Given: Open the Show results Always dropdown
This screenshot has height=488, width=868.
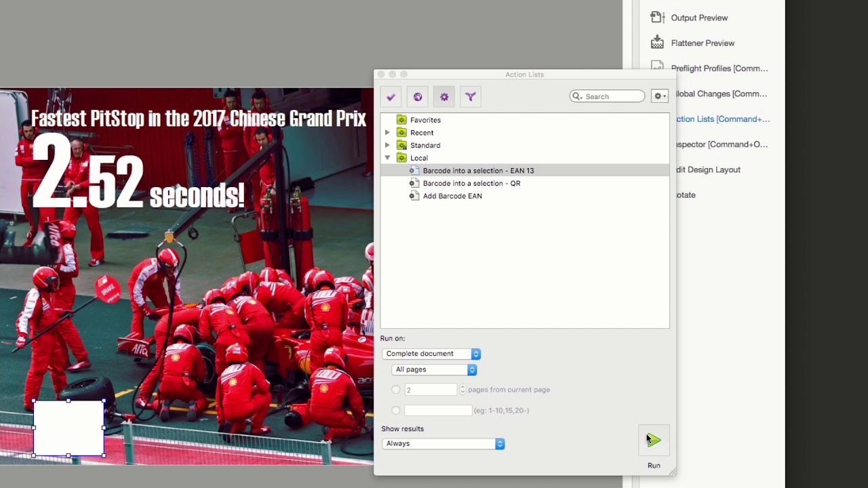Looking at the screenshot, I should pos(443,444).
